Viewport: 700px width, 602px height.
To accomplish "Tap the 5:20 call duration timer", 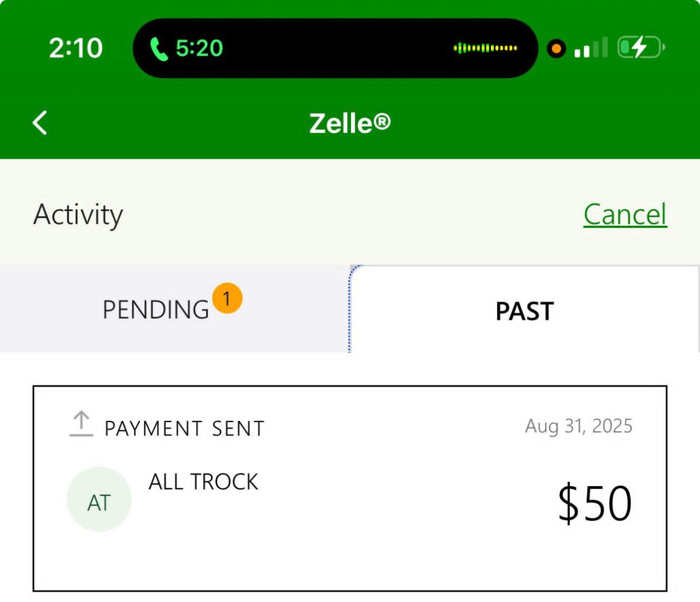I will (x=199, y=48).
